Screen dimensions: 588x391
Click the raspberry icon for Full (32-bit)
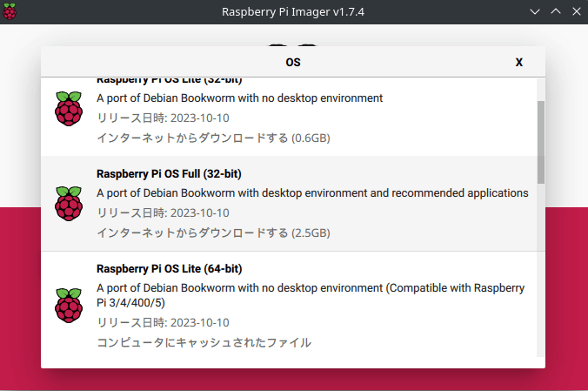(69, 204)
